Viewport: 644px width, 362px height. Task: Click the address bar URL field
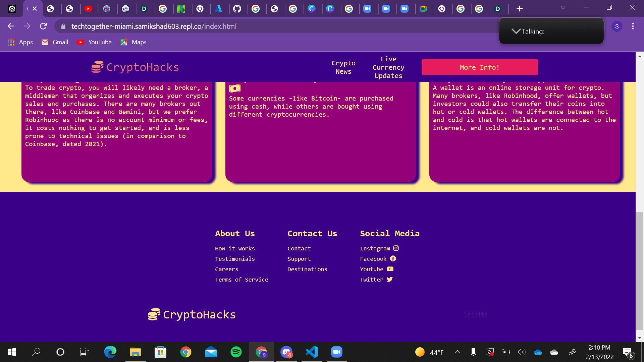[x=154, y=26]
